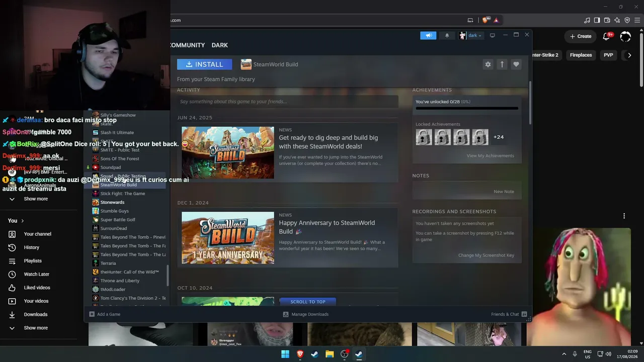Screen dimensions: 644x362
Task: Select the Fireplaces chip on YouTube
Action: tap(581, 55)
